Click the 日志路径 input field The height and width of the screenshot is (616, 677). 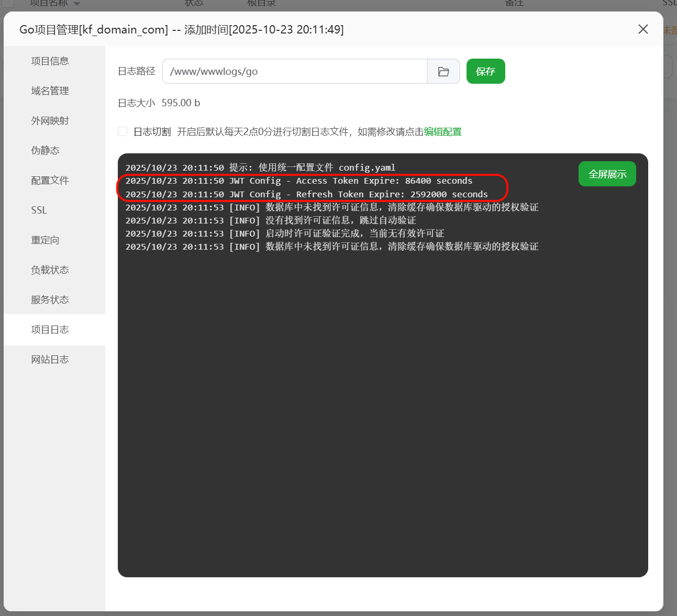point(294,72)
